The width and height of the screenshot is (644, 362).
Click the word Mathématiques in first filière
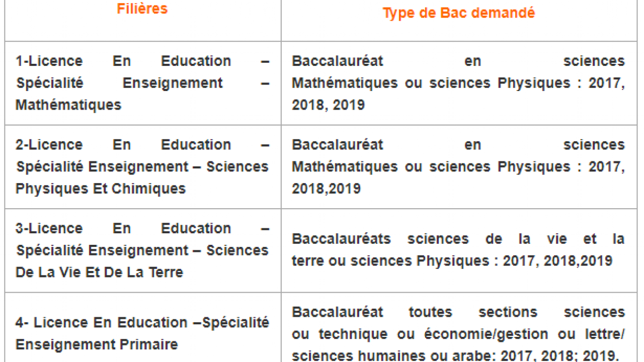[68, 105]
